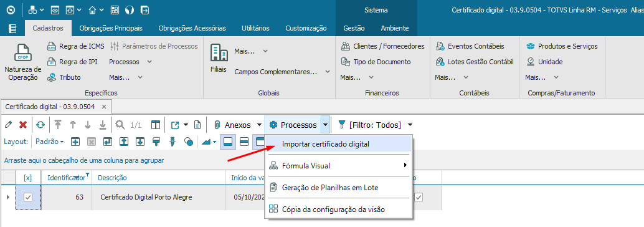
Task: Expand Mais dropdown in Globais group
Action: click(x=265, y=51)
